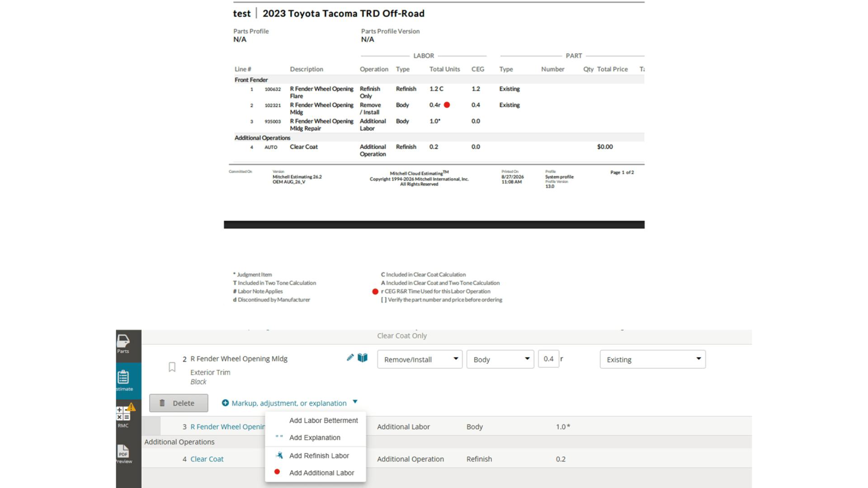
Task: Choose Add Labor Betterment from the menu
Action: pyautogui.click(x=323, y=420)
